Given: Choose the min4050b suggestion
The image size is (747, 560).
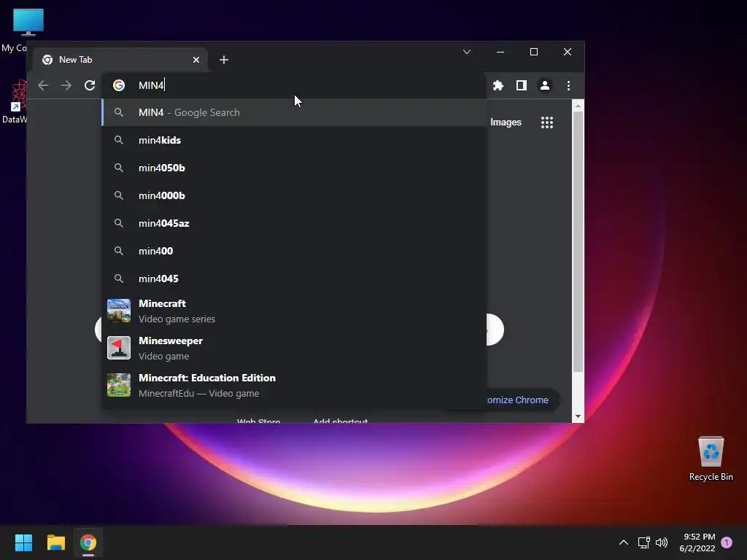Looking at the screenshot, I should [x=295, y=168].
